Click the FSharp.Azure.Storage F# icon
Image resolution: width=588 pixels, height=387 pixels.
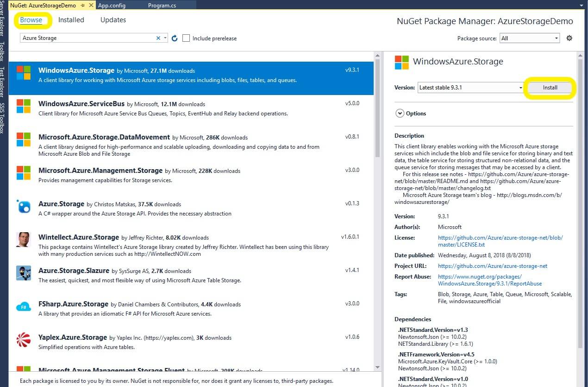24,307
